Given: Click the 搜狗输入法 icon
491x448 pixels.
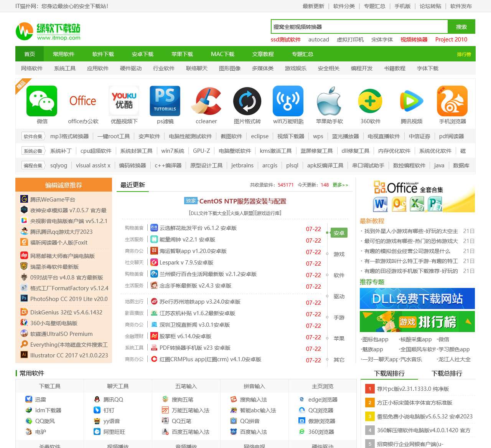Looking at the screenshot, I should click(234, 399).
